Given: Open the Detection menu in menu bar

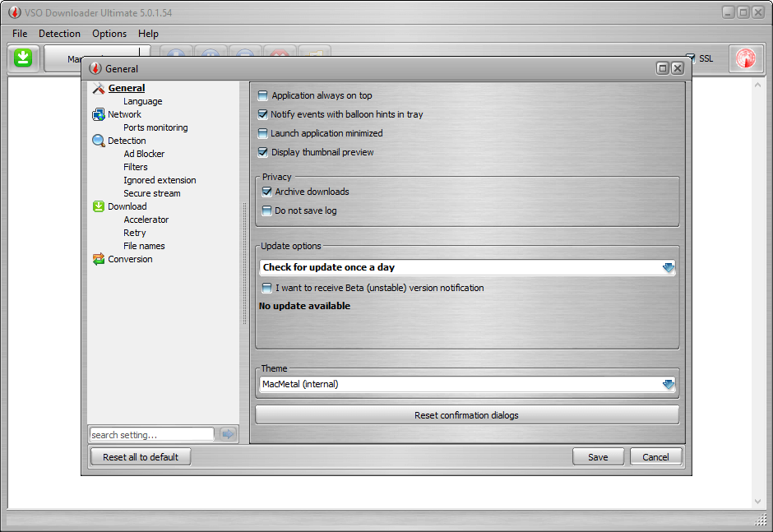Looking at the screenshot, I should point(59,34).
